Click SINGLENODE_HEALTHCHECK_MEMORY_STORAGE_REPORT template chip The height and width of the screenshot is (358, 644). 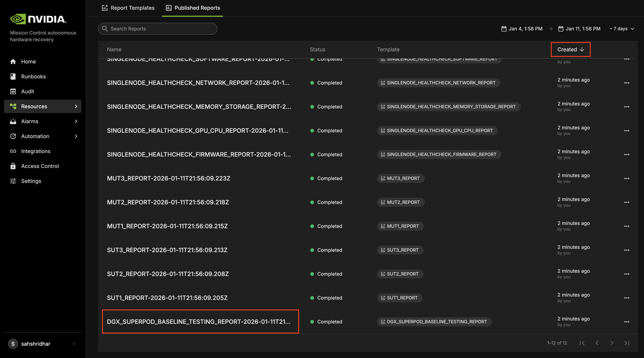pyautogui.click(x=448, y=107)
